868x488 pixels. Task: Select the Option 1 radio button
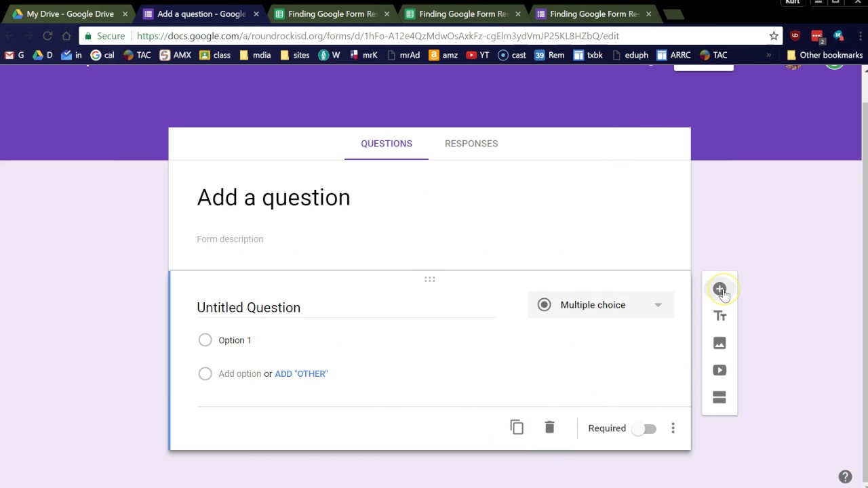(205, 340)
